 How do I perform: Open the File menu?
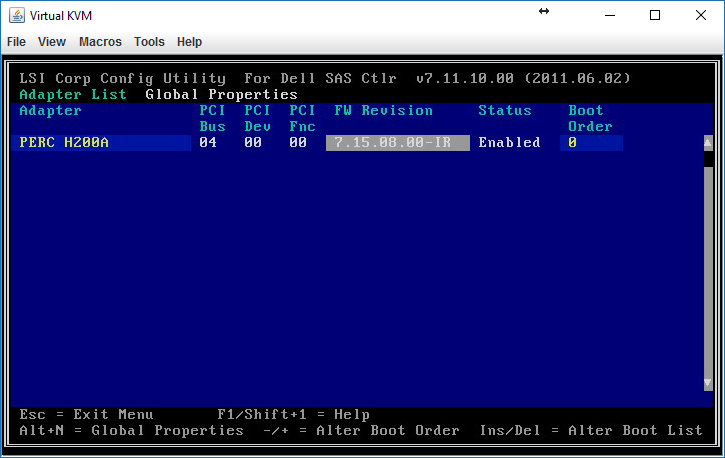[x=16, y=42]
